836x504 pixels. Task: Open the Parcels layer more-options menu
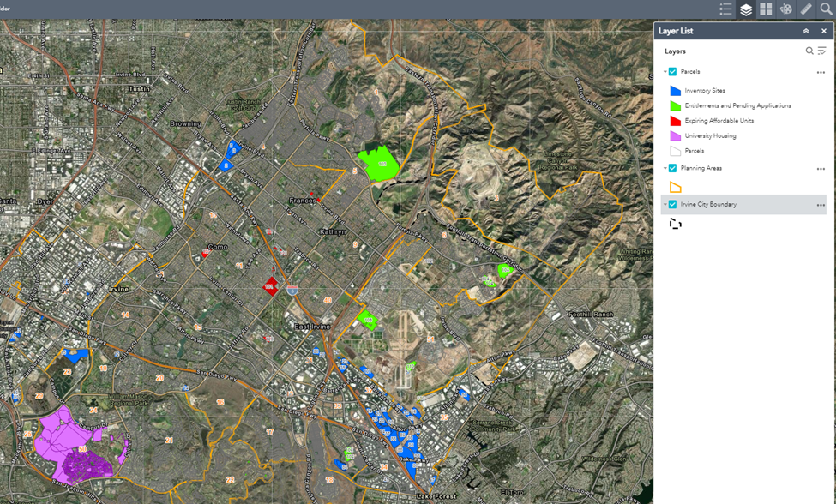coord(821,73)
